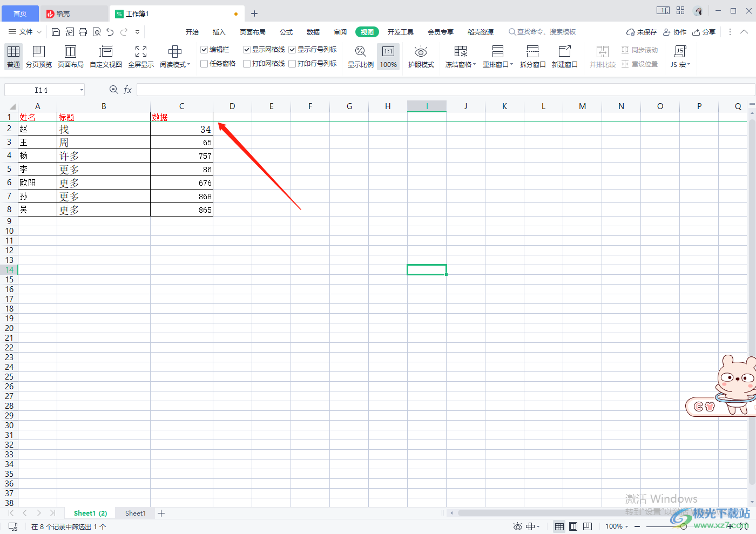Enable Print Gridlines (打印网格线) checkbox

coord(247,64)
